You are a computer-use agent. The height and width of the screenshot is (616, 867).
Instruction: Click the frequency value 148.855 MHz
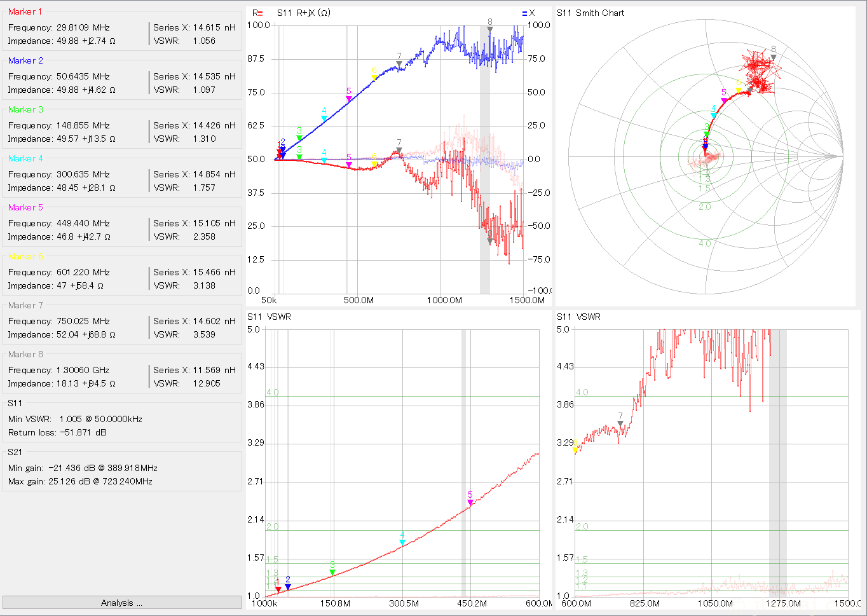point(83,125)
